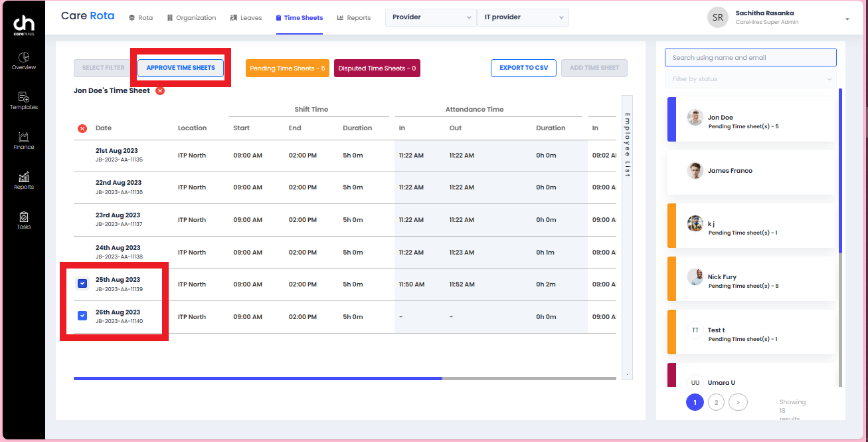Open the Reports icon in the left sidebar

23,179
